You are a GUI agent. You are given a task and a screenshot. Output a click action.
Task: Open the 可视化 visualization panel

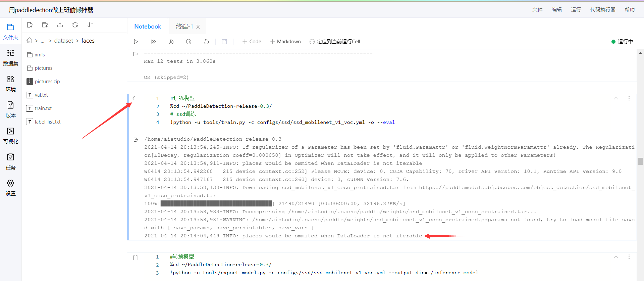click(x=11, y=136)
